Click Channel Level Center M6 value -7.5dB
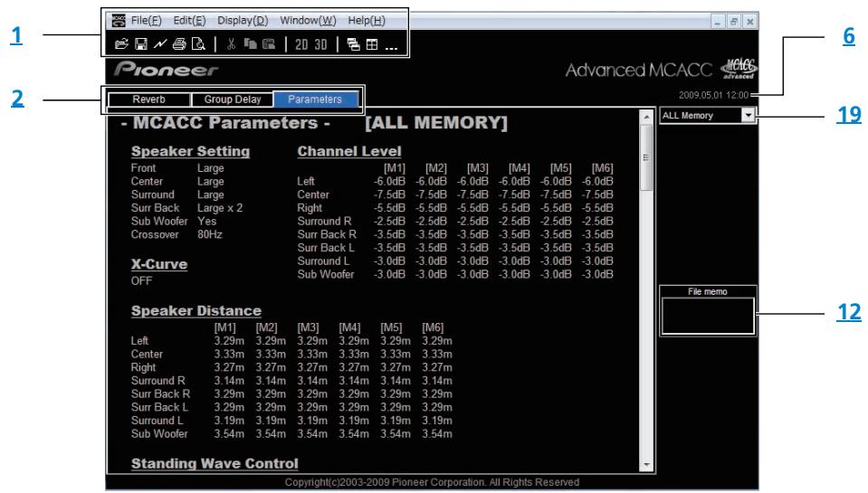Viewport: 868px width, 493px height. [596, 194]
